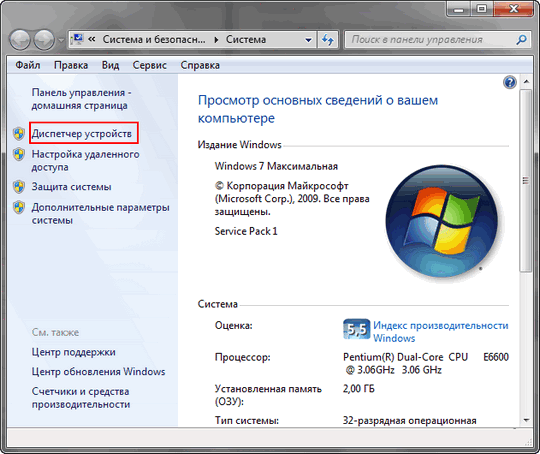Select the Система breadcrumb segment
Viewport: 540px width, 454px height.
tap(246, 40)
